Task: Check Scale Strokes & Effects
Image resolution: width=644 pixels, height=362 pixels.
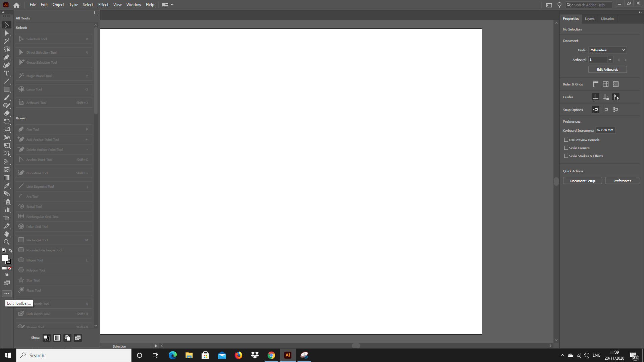Action: [566, 156]
